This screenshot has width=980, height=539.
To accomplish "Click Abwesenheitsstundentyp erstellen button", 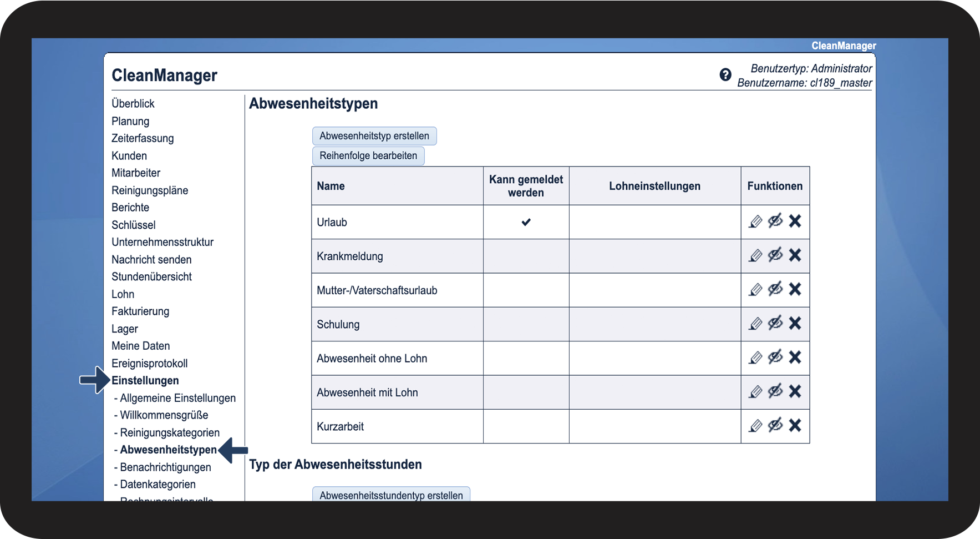I will [391, 494].
